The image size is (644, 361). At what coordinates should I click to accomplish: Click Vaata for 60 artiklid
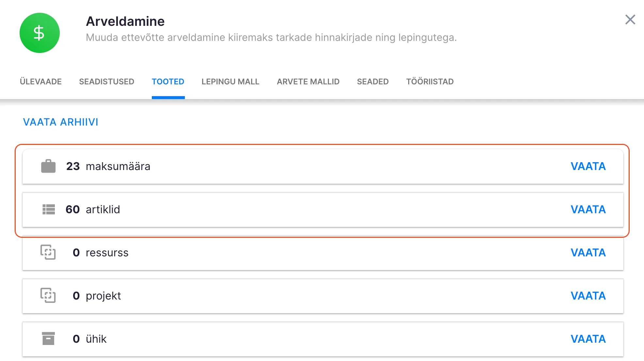[588, 209]
